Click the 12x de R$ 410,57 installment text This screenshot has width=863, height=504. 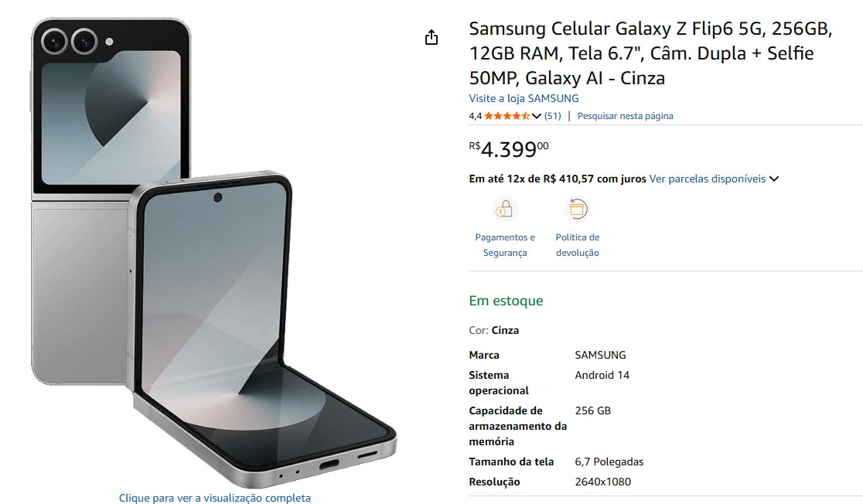point(558,179)
